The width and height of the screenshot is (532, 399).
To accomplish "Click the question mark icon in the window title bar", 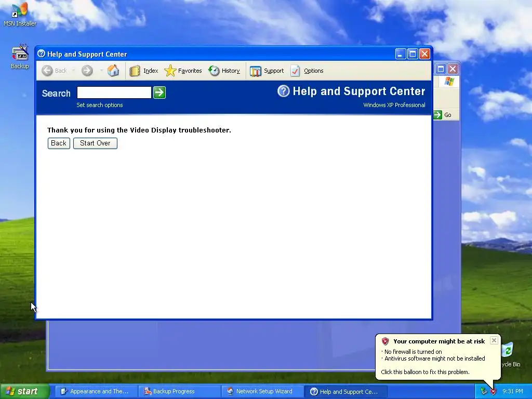I will [x=42, y=54].
